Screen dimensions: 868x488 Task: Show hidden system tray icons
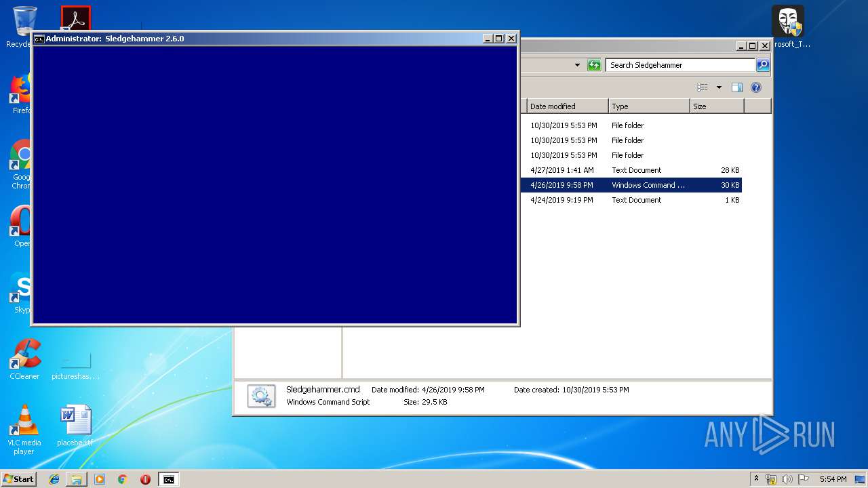[x=756, y=479]
